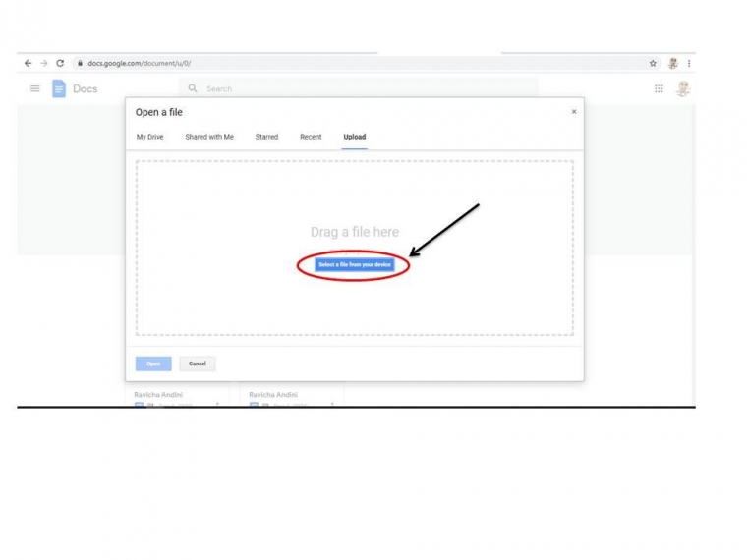Screen dimensions: 747x560
Task: Click the Open button in the dialog
Action: pyautogui.click(x=153, y=364)
